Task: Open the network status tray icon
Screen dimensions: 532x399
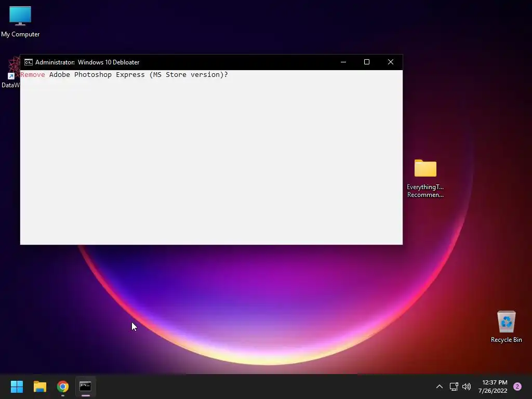Action: coord(454,387)
